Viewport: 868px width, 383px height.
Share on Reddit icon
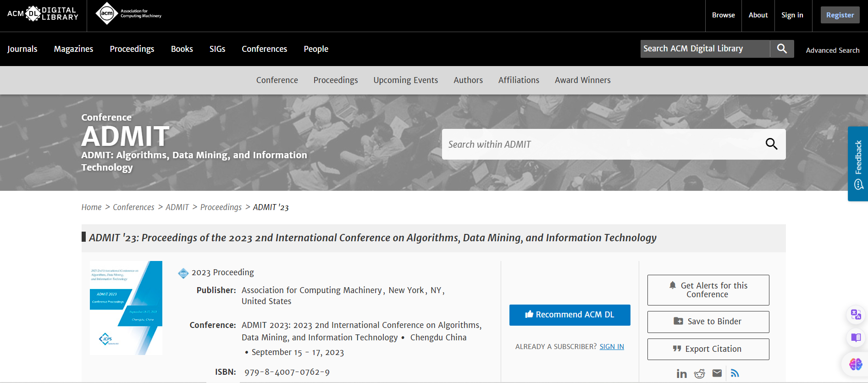point(699,373)
